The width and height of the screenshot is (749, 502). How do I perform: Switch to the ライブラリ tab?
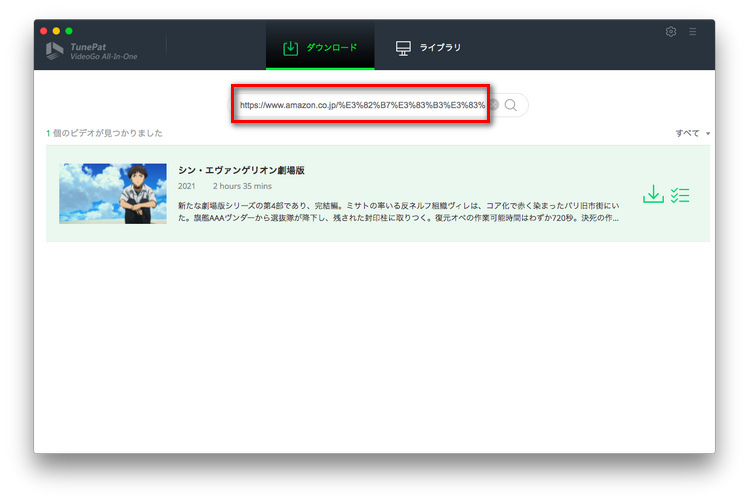(428, 47)
